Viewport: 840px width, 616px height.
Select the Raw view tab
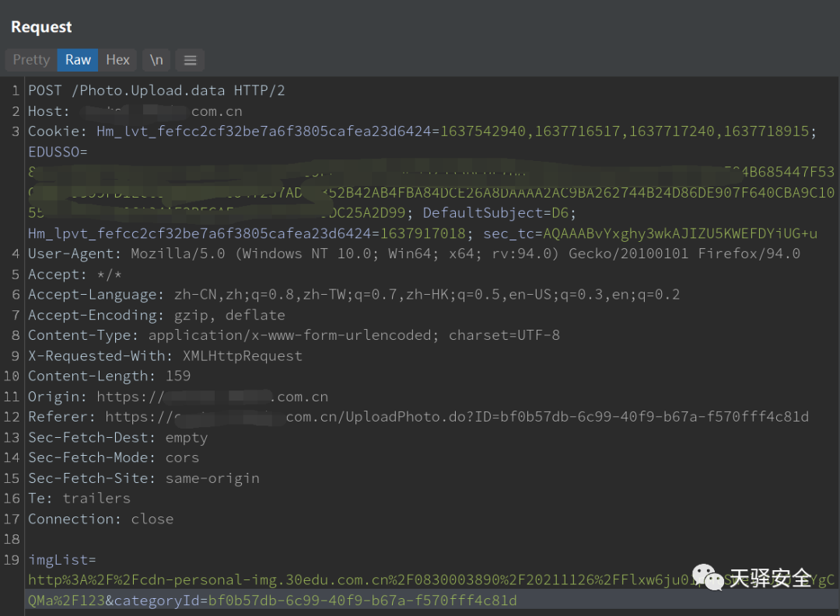pos(78,60)
